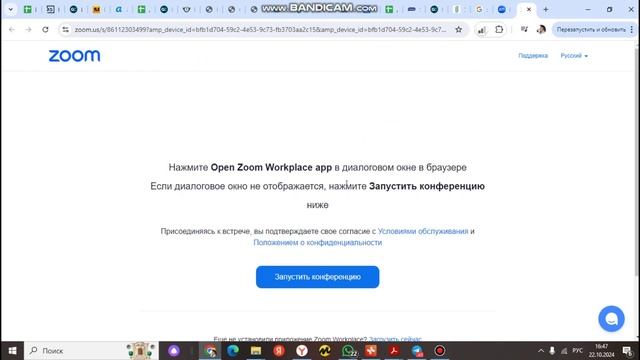This screenshot has width=640, height=360.
Task: Click the Zoom logo
Action: pos(74,56)
